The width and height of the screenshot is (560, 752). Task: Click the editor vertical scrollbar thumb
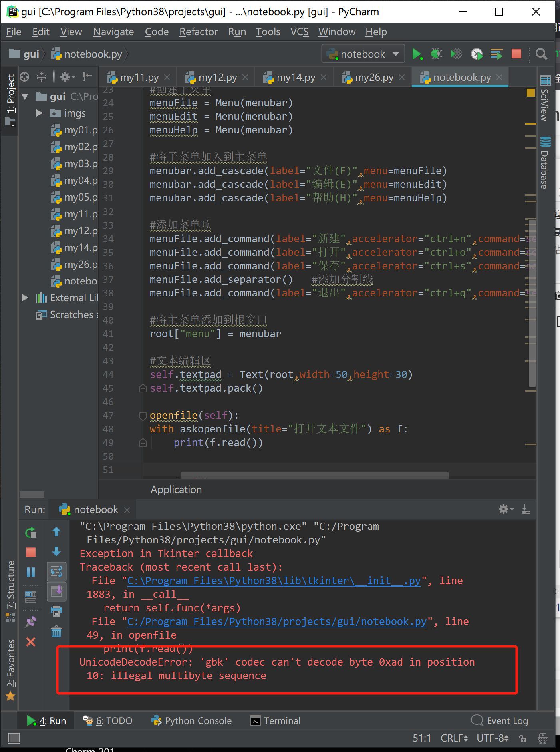click(x=532, y=303)
